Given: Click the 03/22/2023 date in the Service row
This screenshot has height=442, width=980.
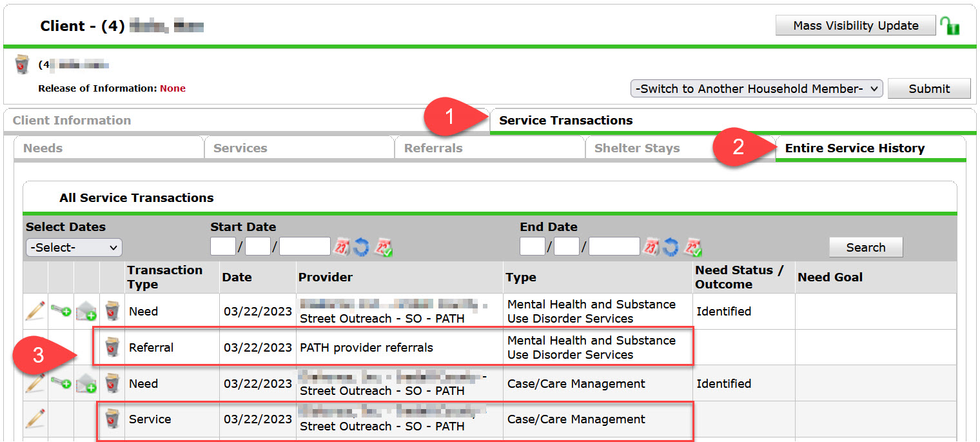Looking at the screenshot, I should point(258,419).
